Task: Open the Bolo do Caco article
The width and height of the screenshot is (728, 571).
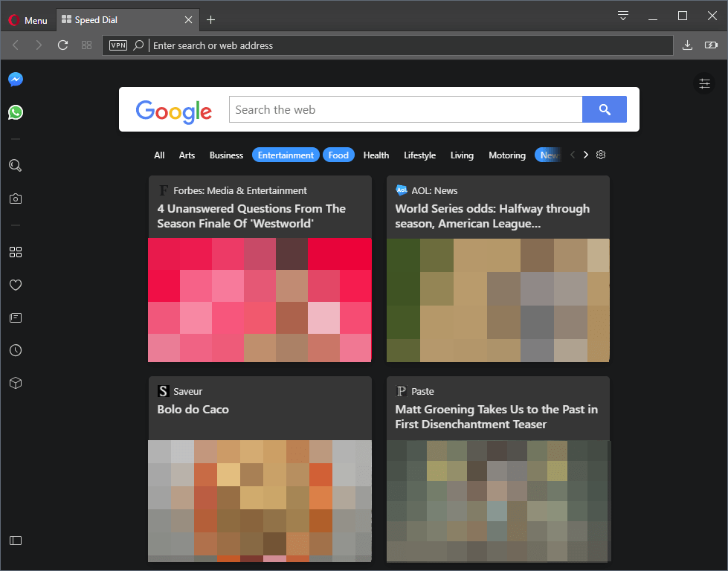Action: click(x=193, y=409)
